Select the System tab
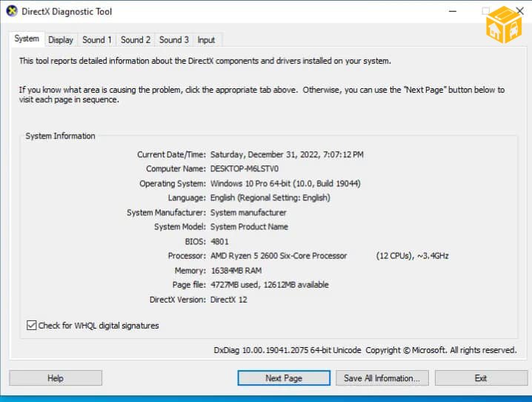 [x=27, y=39]
